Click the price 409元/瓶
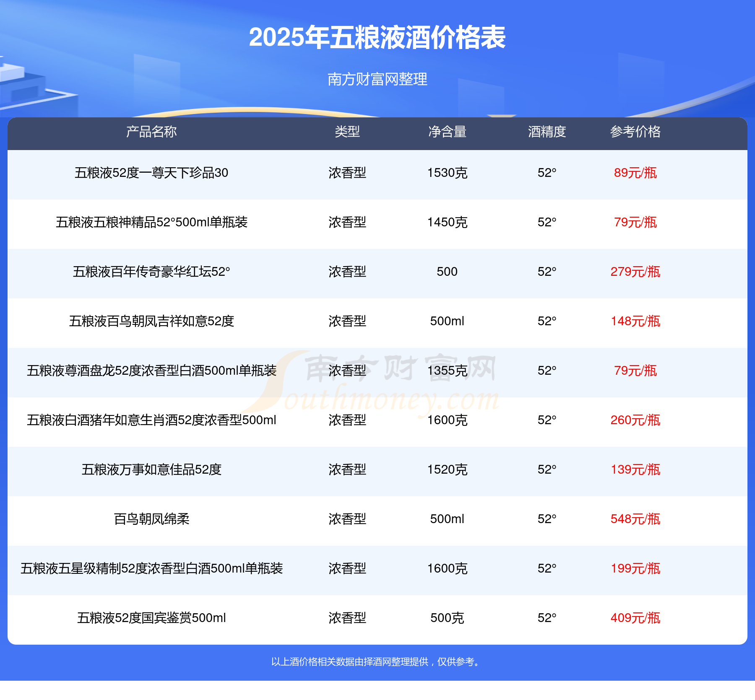 [635, 618]
